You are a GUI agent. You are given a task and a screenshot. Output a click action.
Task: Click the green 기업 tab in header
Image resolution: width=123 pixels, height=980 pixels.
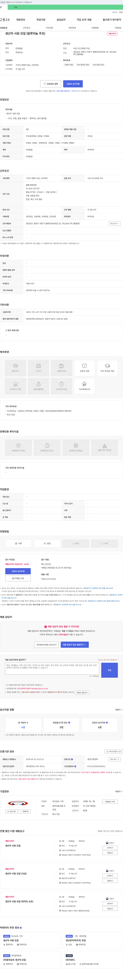click(x=15, y=7)
